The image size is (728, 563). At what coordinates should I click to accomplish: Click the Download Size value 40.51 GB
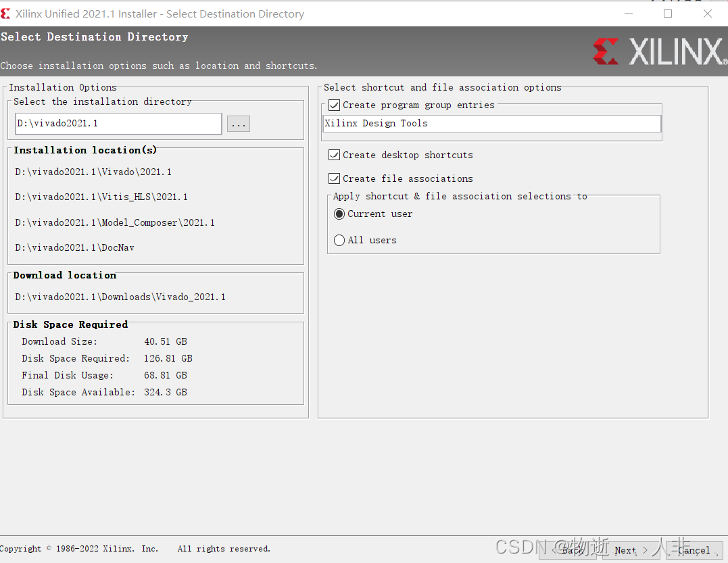pyautogui.click(x=166, y=341)
